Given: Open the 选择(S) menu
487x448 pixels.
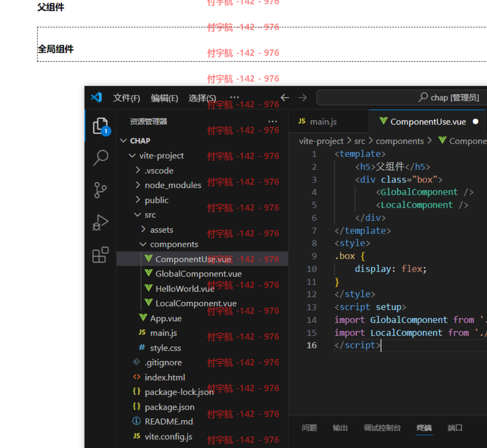Looking at the screenshot, I should pyautogui.click(x=202, y=98).
